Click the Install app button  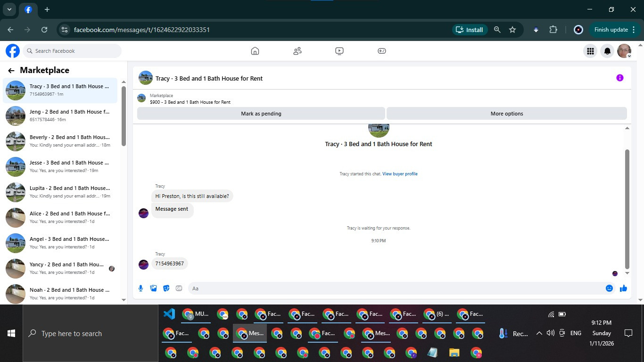click(x=470, y=30)
